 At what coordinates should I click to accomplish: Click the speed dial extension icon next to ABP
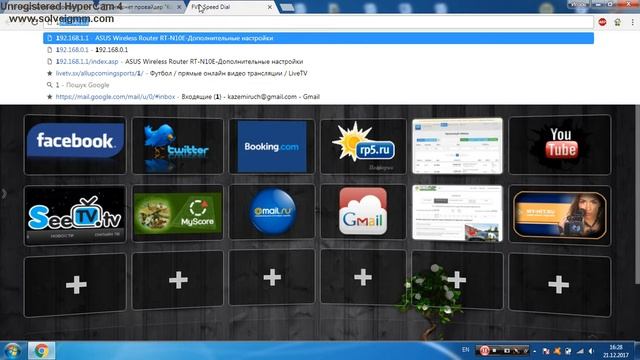tap(618, 22)
